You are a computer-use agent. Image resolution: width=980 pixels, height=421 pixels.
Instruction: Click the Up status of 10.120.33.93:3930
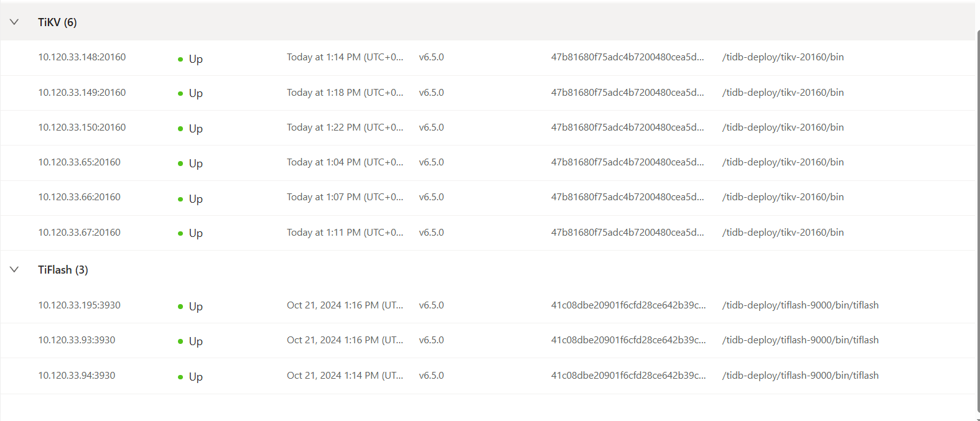(195, 341)
